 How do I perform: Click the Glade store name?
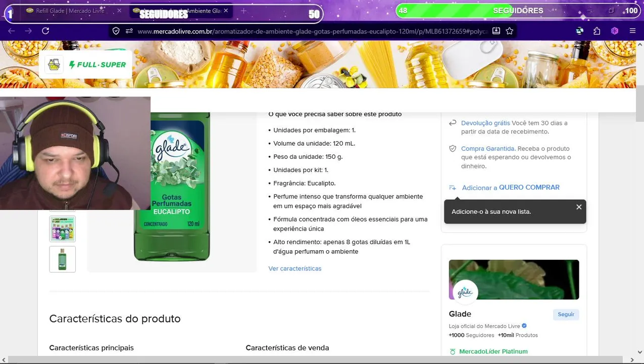[460, 314]
